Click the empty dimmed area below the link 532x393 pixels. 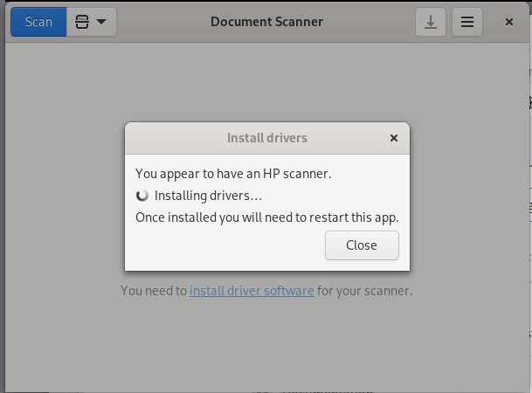coord(266,342)
